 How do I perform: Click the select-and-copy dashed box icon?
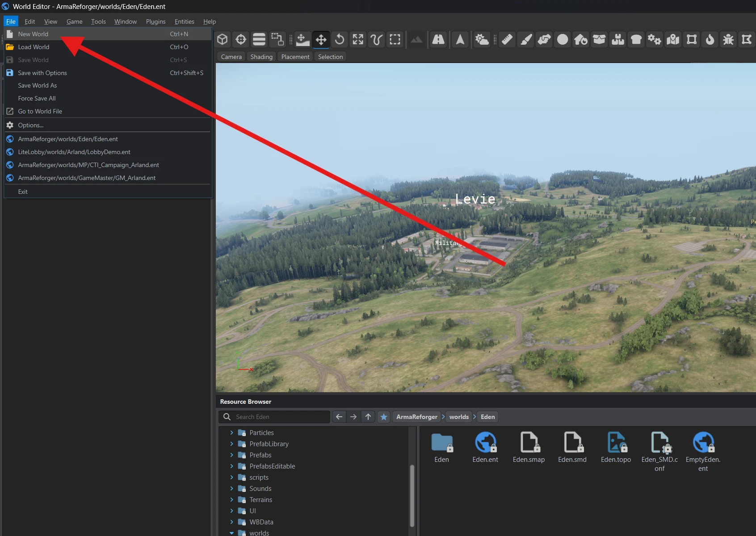coord(277,40)
